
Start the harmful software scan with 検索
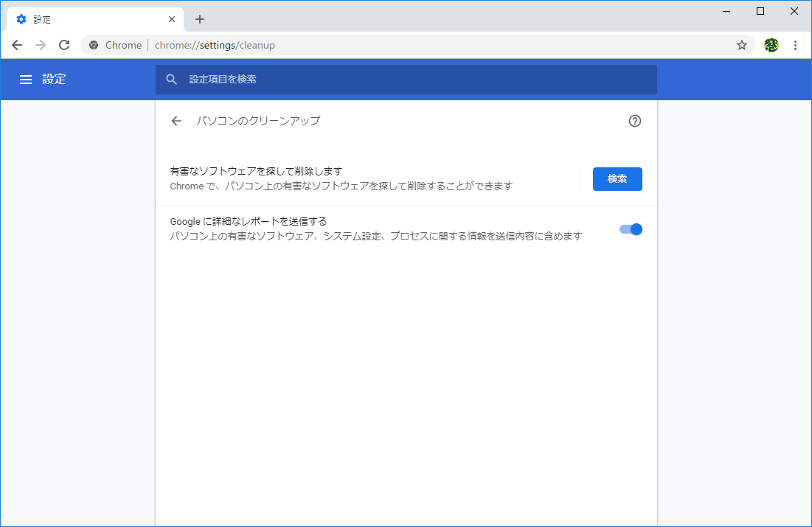[x=617, y=178]
